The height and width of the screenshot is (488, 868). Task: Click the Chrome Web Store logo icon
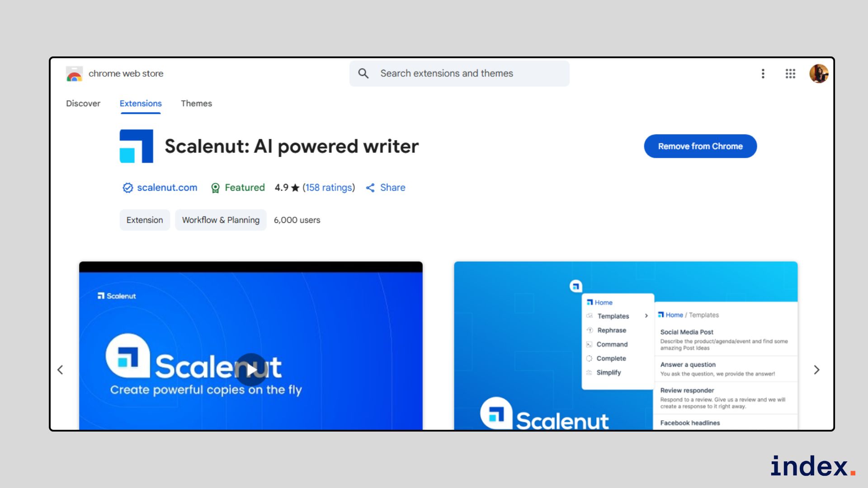pyautogui.click(x=74, y=74)
